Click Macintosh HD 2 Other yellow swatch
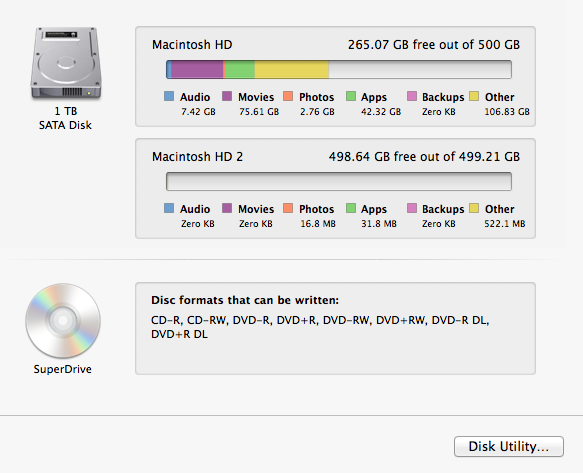This screenshot has height=473, width=583. click(x=474, y=208)
